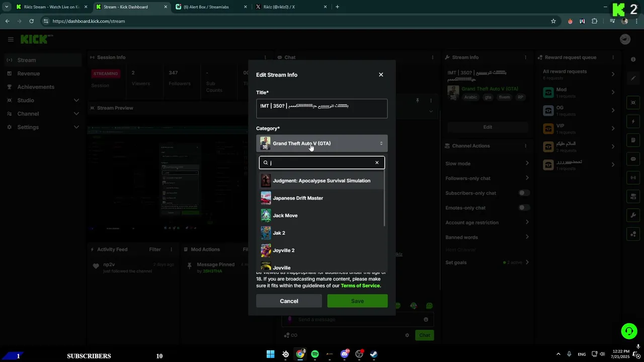
Task: Open Spotify from the taskbar
Action: [x=315, y=354]
